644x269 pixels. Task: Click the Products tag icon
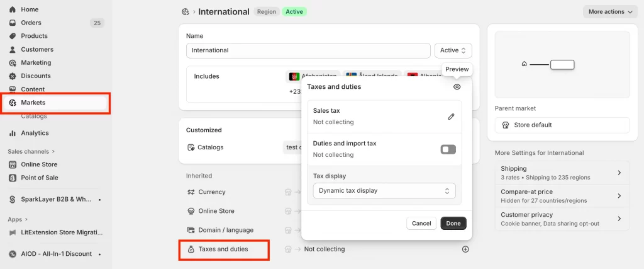tap(13, 36)
